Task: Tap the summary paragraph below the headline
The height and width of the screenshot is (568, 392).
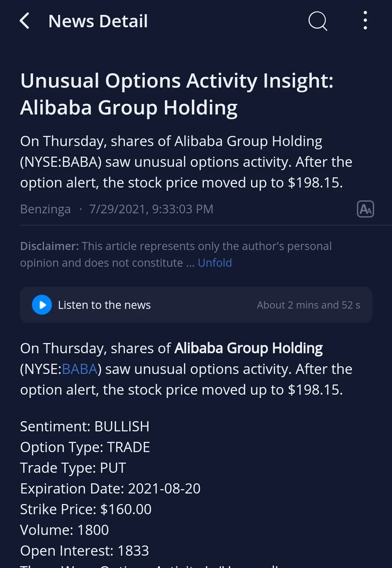Action: coord(186,162)
